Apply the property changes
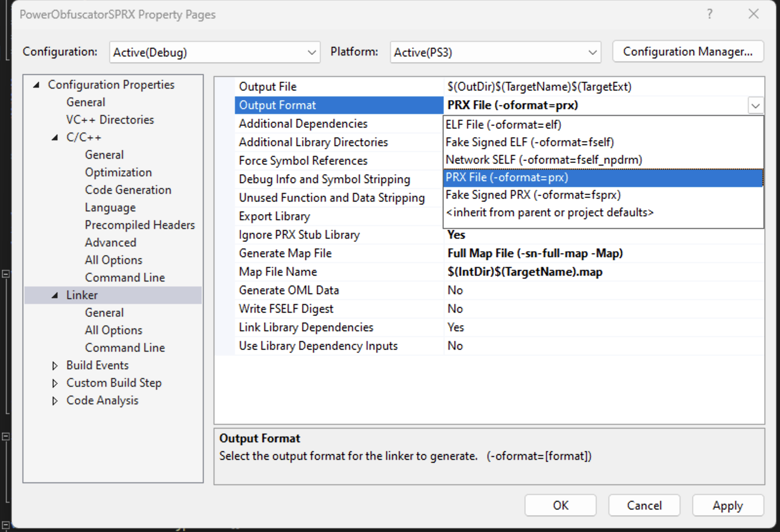The width and height of the screenshot is (780, 532). pos(727,505)
